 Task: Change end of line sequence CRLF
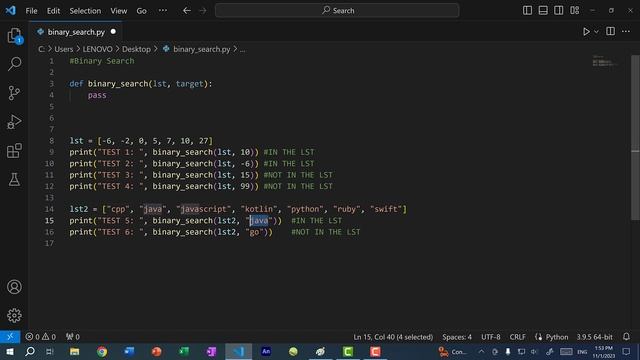(x=518, y=337)
